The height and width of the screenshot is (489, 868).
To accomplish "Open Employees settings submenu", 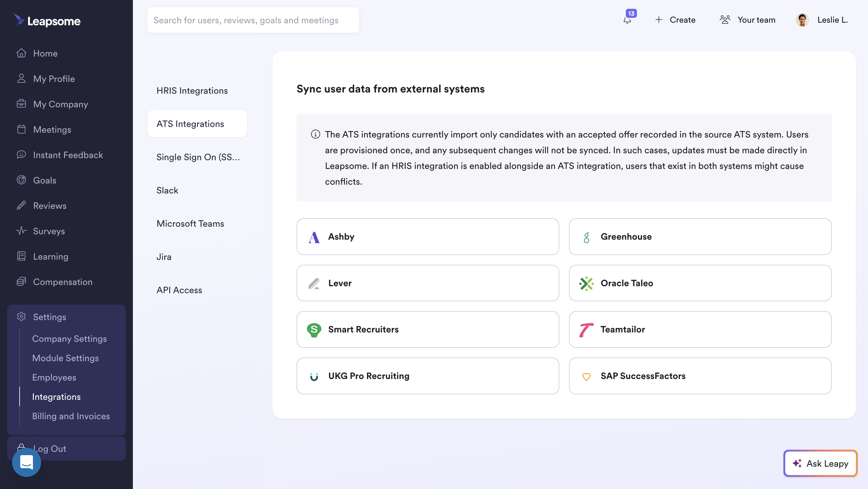I will click(x=54, y=377).
